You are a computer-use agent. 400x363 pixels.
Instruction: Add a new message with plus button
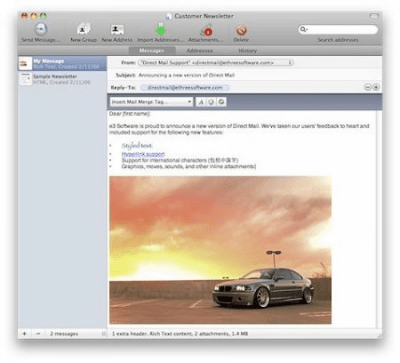(24, 334)
